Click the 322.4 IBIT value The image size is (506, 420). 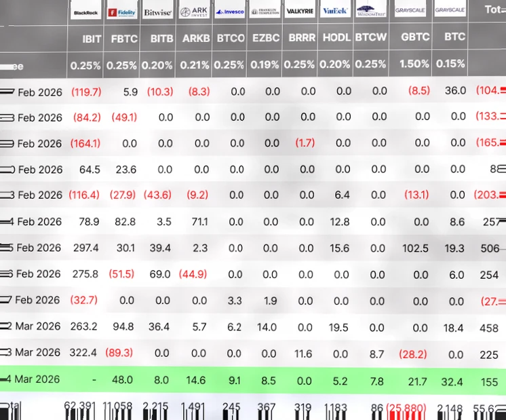(x=83, y=353)
